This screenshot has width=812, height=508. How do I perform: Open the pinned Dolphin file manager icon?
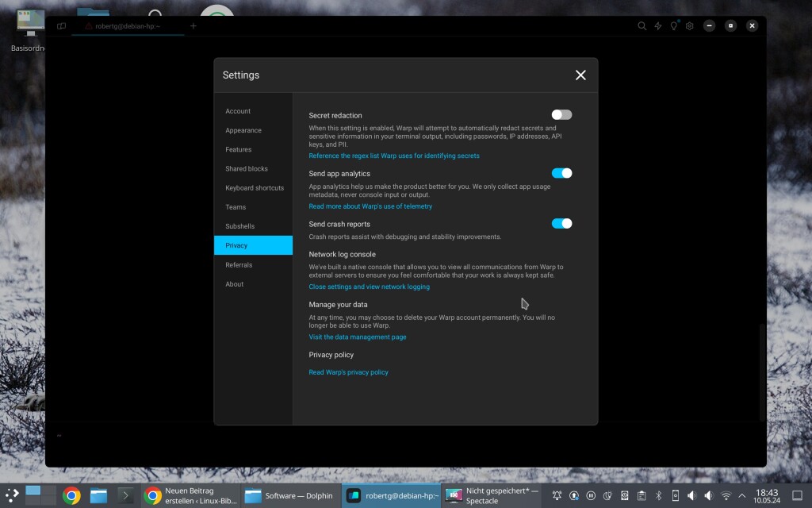[98, 496]
